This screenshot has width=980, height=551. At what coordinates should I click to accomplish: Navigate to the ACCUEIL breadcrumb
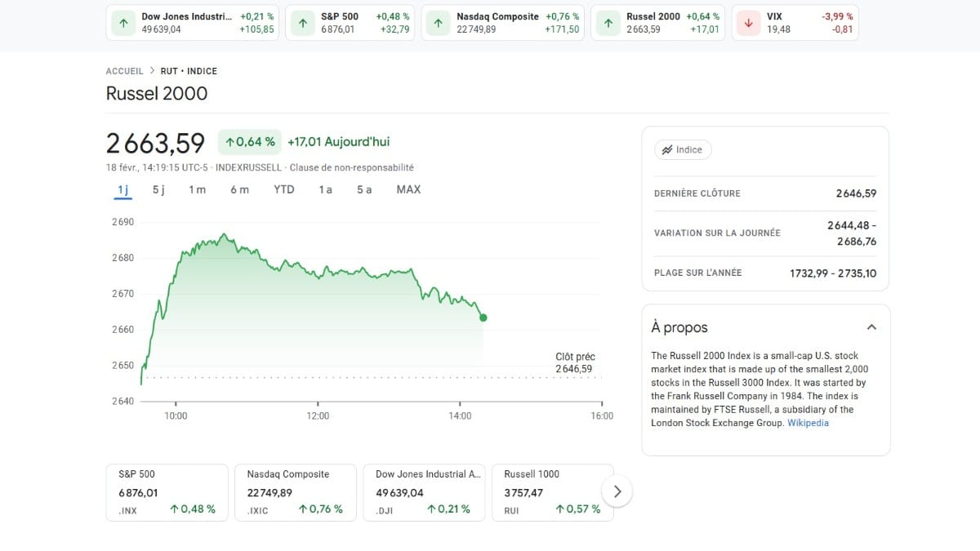coord(124,71)
